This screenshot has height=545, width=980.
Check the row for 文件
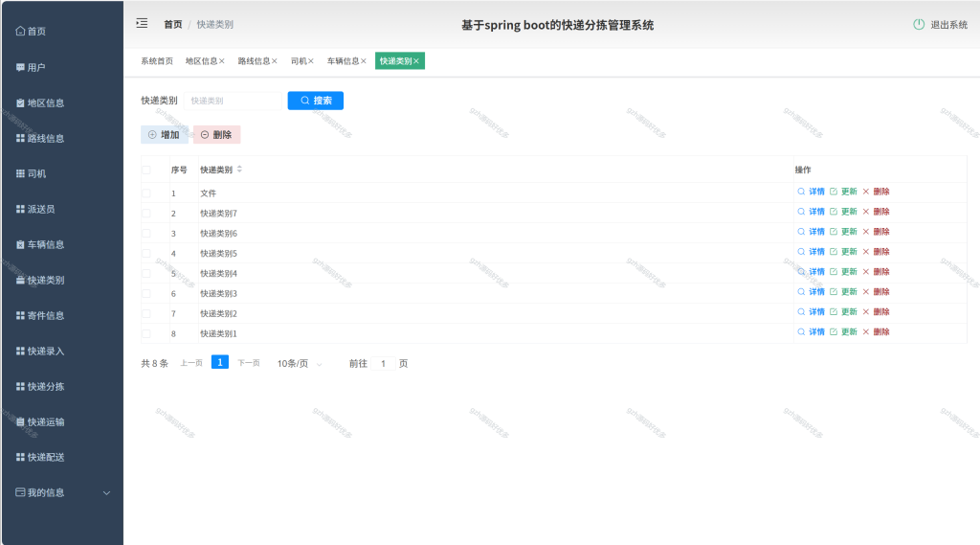point(146,193)
